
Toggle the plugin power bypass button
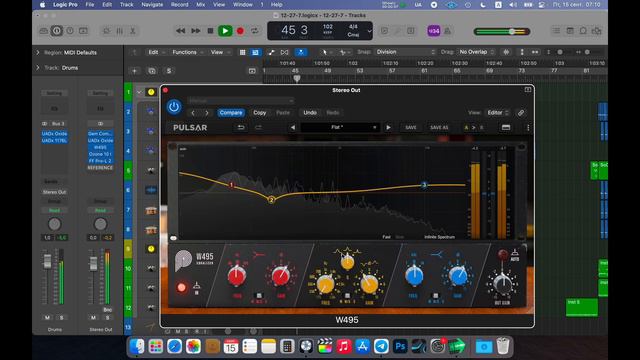[x=174, y=107]
